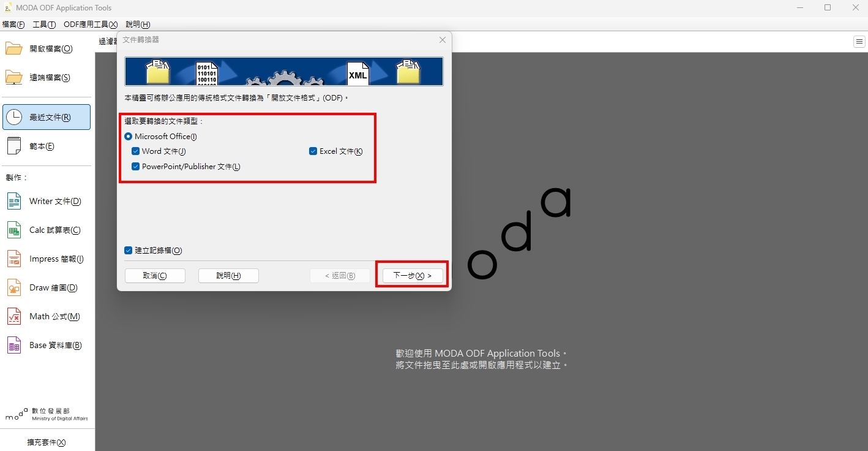Image resolution: width=868 pixels, height=451 pixels.
Task: Click the moda Ministry of Digital Affairs logo
Action: 47,414
